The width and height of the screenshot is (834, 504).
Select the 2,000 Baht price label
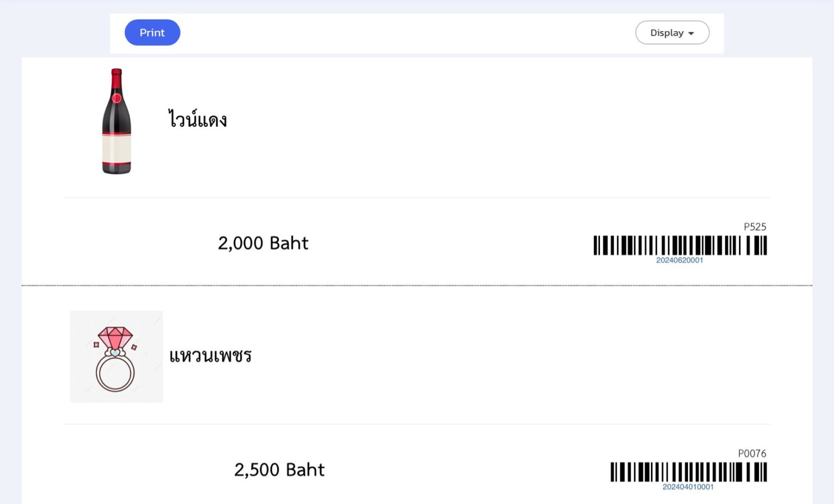click(263, 243)
